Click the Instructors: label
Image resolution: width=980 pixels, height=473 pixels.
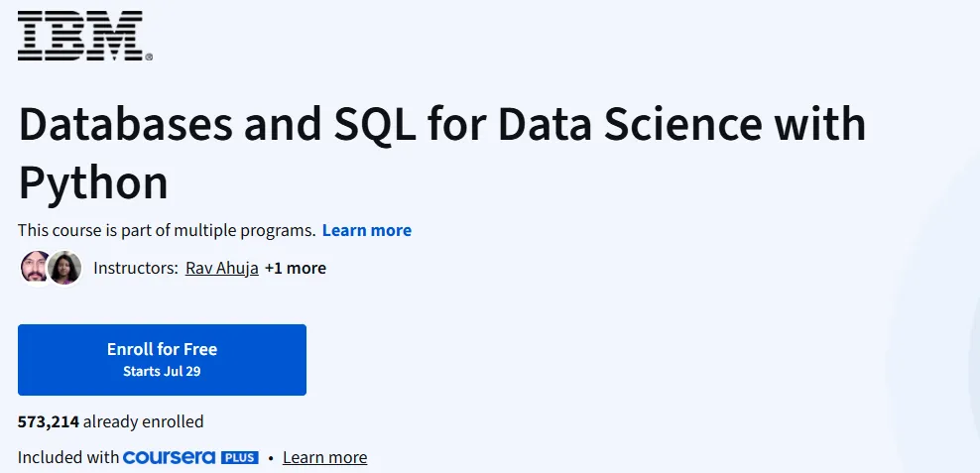[x=136, y=268]
